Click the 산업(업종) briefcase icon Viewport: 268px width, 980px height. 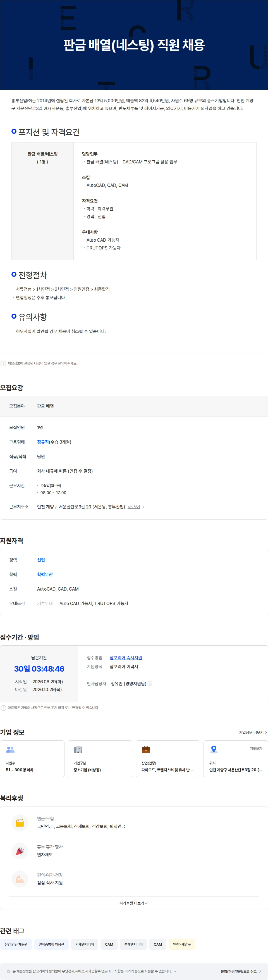[146, 750]
